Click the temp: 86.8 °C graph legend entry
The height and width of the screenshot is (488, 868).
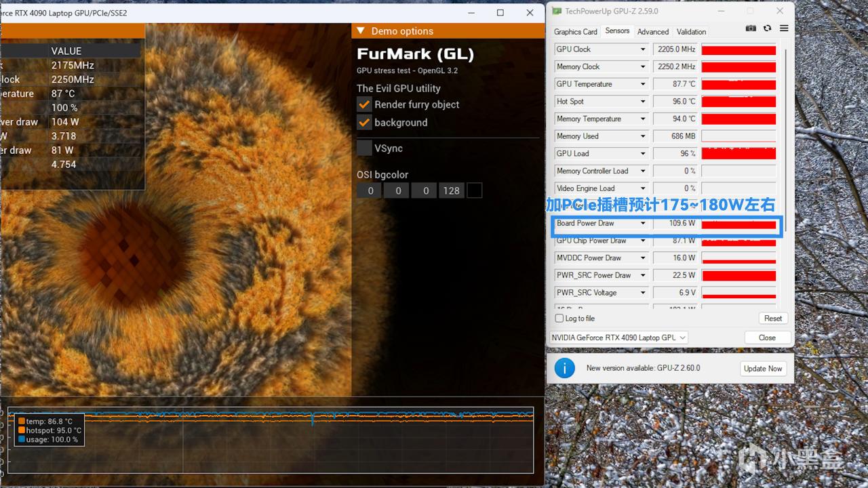pyautogui.click(x=45, y=422)
